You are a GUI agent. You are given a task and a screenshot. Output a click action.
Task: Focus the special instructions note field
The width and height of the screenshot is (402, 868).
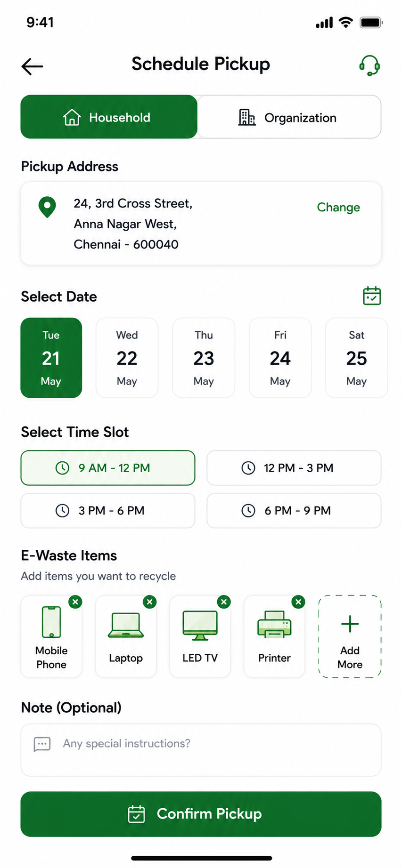[201, 750]
